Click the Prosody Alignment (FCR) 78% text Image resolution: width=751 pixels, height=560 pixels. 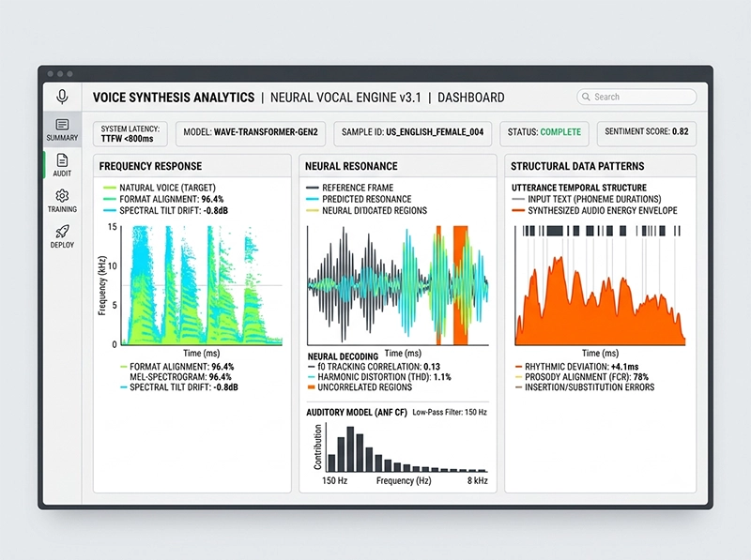(x=586, y=377)
